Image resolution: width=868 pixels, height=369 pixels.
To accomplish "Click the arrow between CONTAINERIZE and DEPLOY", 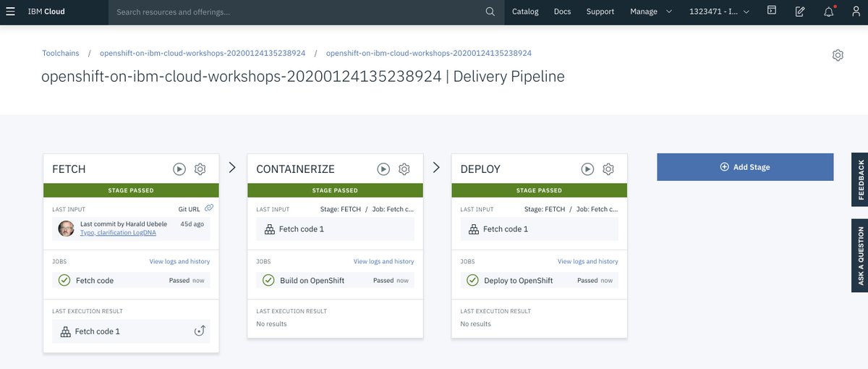I will 436,167.
